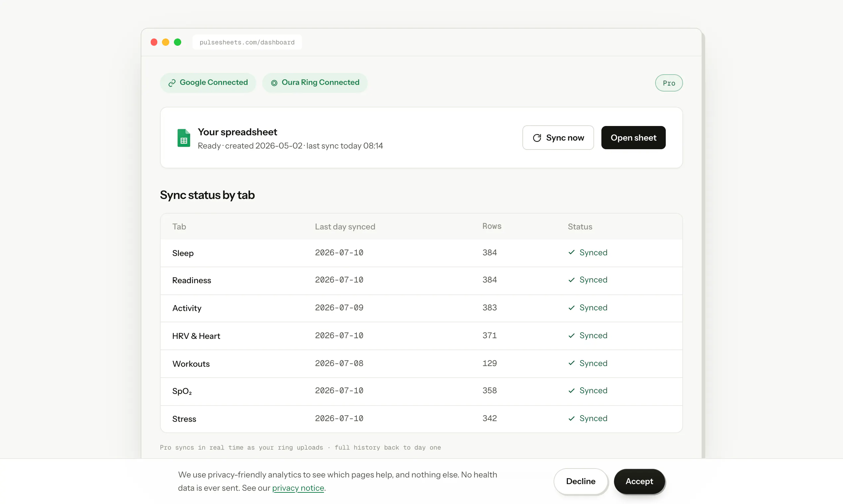This screenshot has width=843, height=504.
Task: Select the SpO₂ tab row name
Action: click(x=182, y=391)
